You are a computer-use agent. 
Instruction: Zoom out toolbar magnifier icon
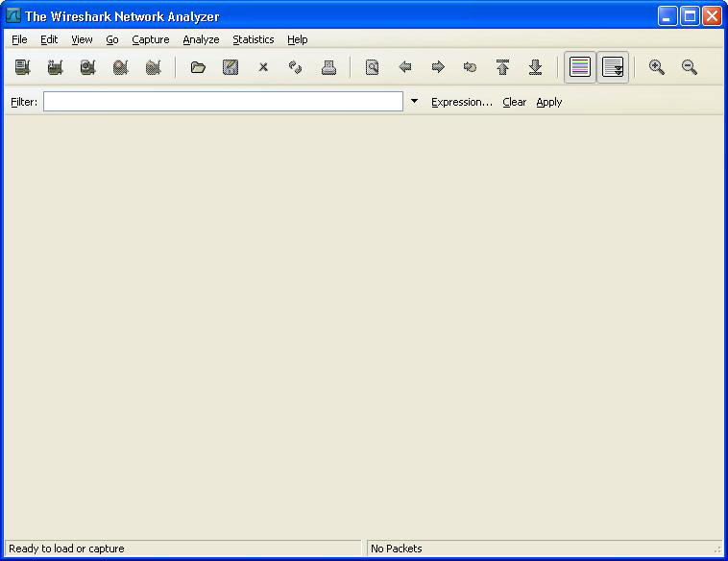tap(690, 67)
